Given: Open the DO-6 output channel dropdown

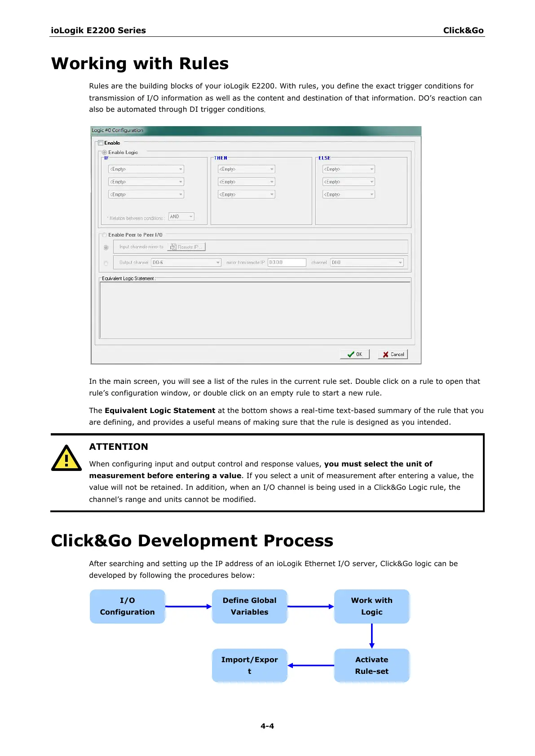Looking at the screenshot, I should (x=186, y=262).
